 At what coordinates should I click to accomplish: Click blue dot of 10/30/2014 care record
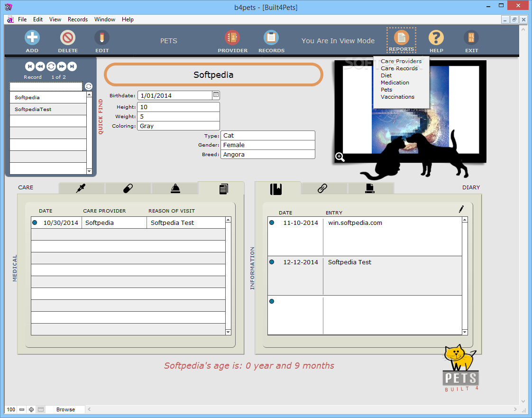(x=35, y=223)
